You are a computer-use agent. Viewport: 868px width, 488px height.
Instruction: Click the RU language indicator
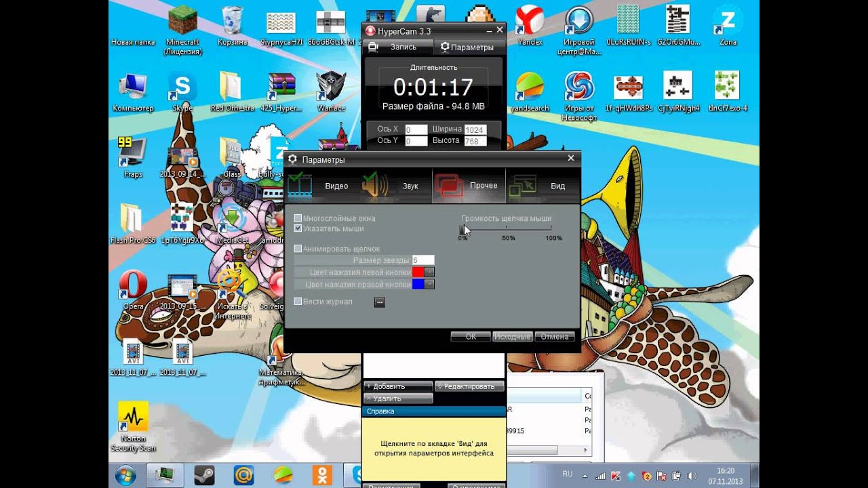point(568,473)
